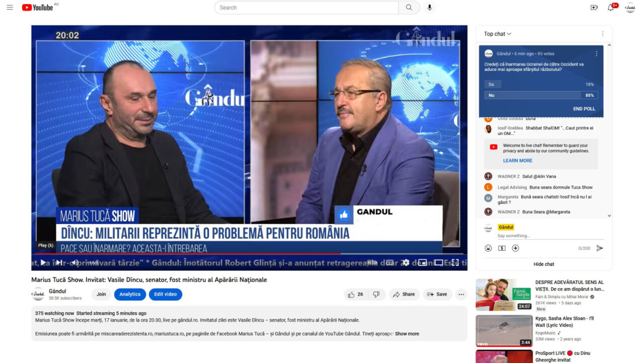Toggle subtitles in the player
This screenshot has height=363, width=644.
[x=389, y=262]
